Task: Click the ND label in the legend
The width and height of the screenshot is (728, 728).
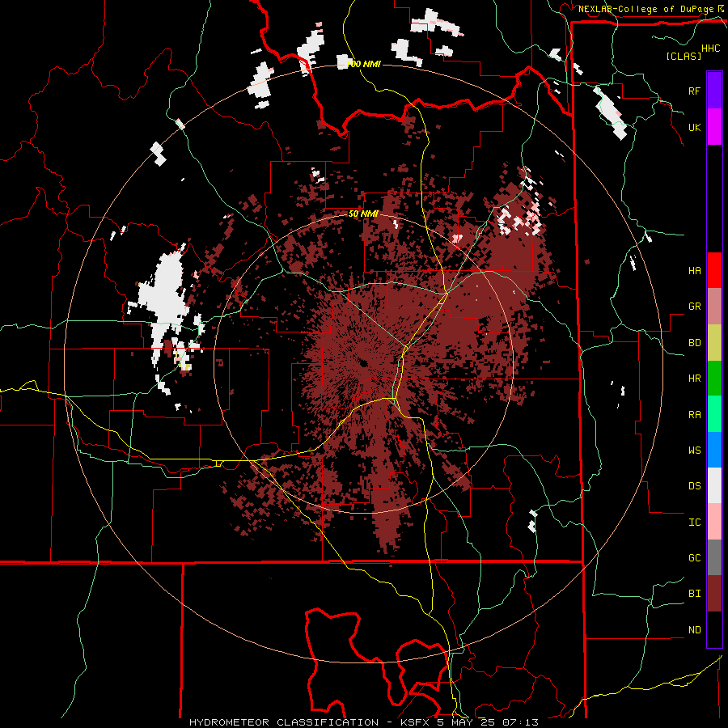Action: (694, 630)
